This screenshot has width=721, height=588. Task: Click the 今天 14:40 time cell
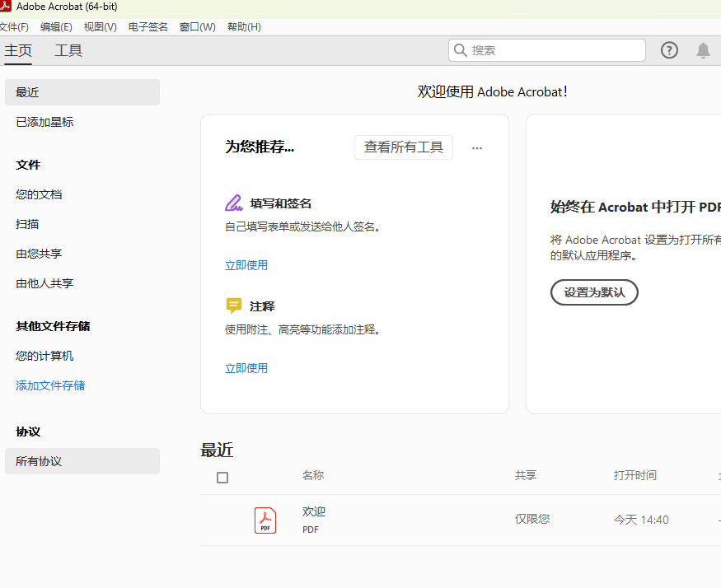641,520
